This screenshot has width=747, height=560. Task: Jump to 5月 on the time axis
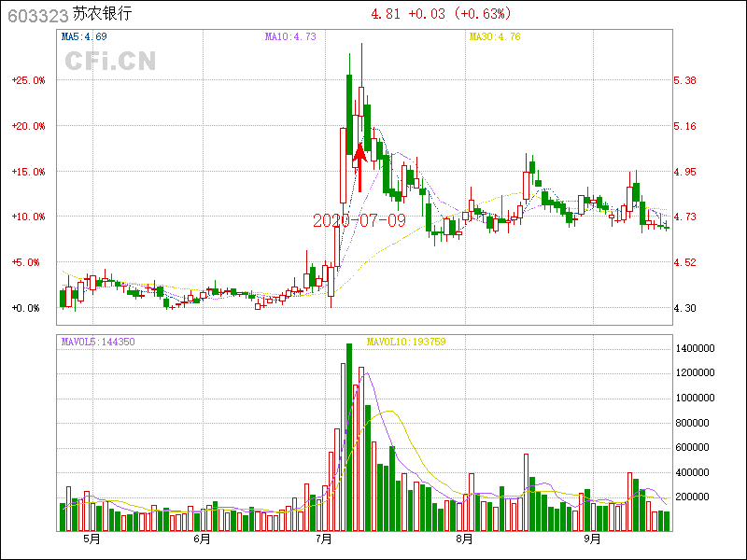tap(91, 539)
